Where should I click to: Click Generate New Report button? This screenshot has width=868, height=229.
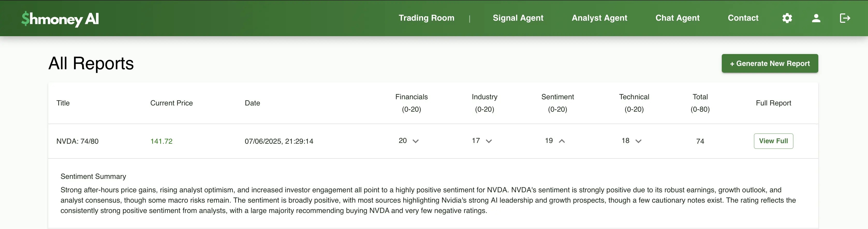tap(770, 63)
